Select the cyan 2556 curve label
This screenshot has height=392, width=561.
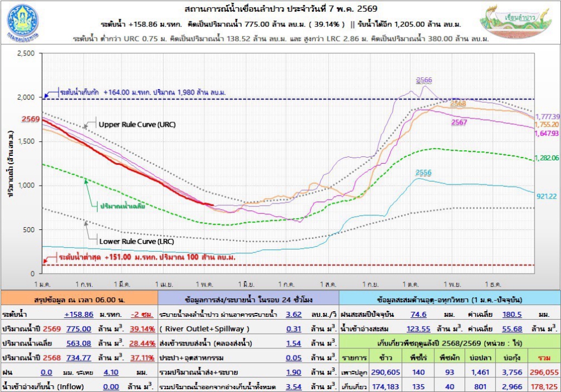[423, 173]
